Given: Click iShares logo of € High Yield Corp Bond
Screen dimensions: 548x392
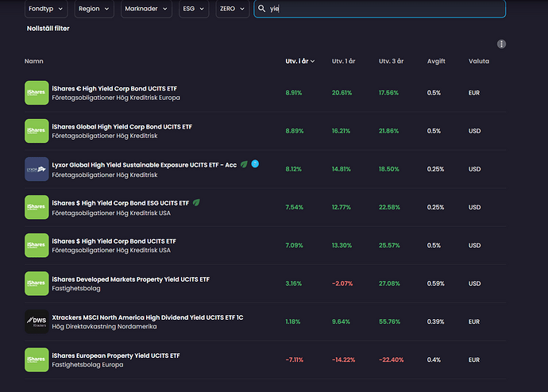Looking at the screenshot, I should pyautogui.click(x=37, y=93).
